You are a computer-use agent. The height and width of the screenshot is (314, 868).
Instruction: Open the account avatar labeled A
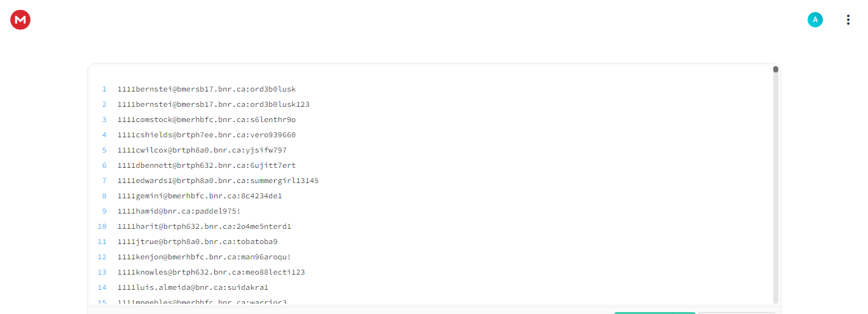coord(815,20)
